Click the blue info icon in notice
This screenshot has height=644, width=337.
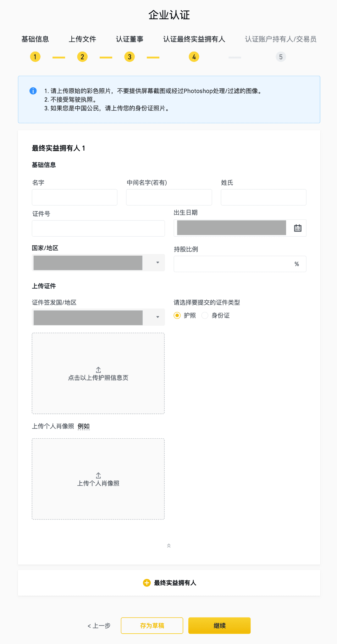(x=33, y=91)
